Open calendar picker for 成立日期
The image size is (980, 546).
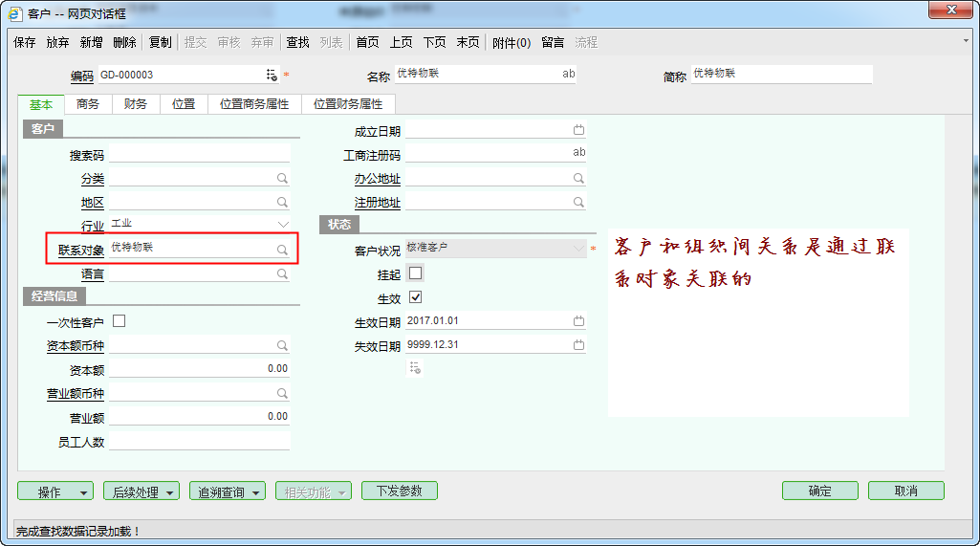pos(578,130)
